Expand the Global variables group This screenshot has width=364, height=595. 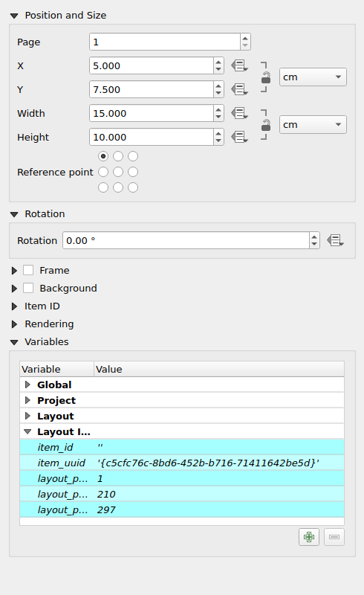point(27,385)
